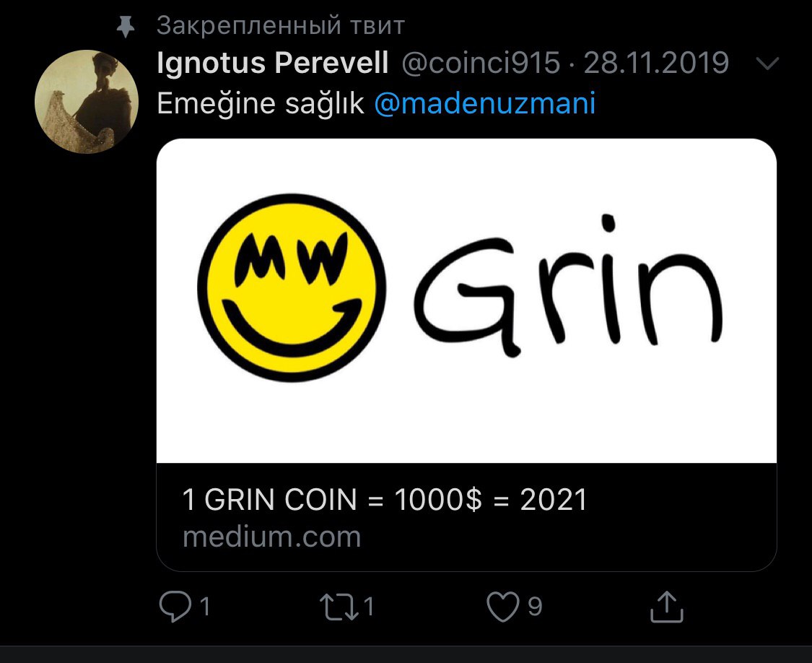Open Ignotus Perevell's profile avatar

[x=87, y=102]
